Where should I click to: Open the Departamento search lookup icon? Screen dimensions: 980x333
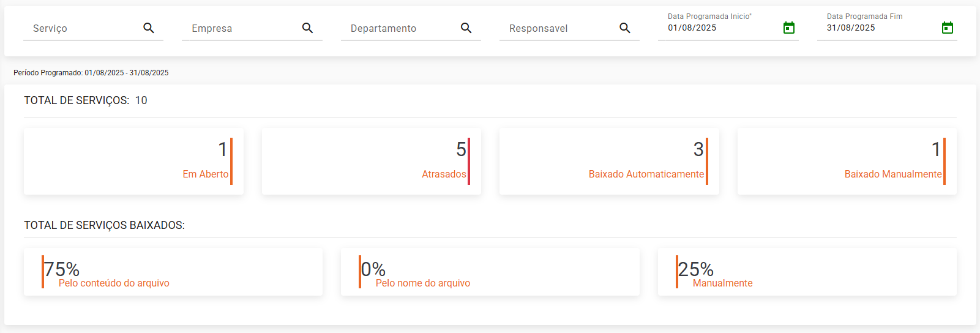point(466,28)
